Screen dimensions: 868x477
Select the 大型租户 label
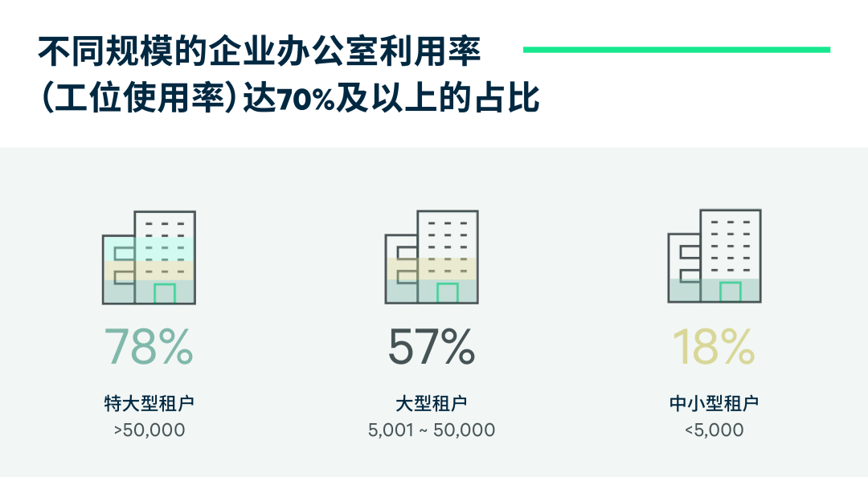tap(432, 403)
